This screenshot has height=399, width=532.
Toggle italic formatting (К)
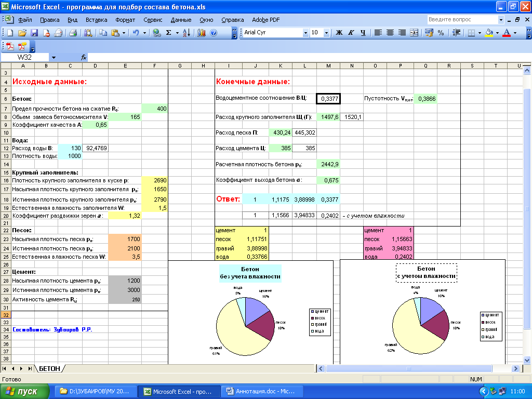point(351,33)
